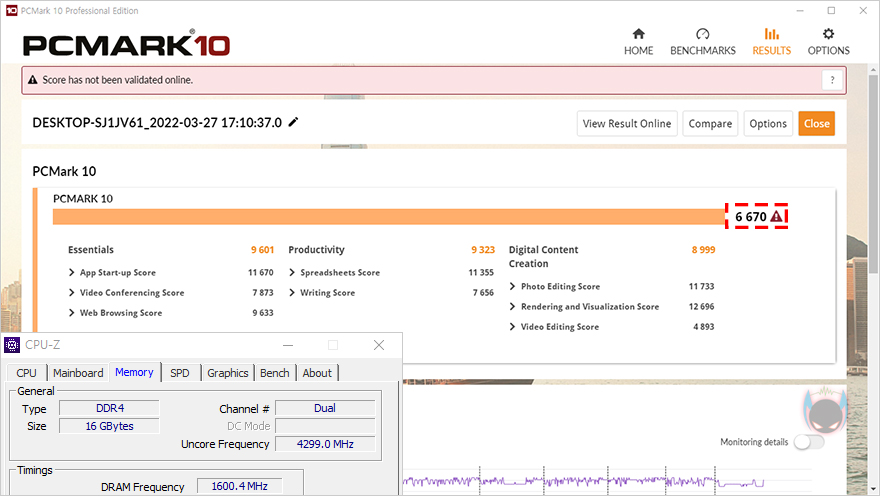The image size is (880, 496).
Task: Click the scrollbar down arrow
Action: point(873,489)
